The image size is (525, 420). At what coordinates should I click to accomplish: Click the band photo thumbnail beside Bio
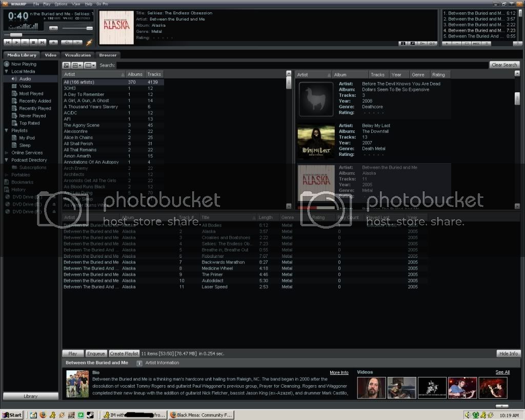click(77, 384)
